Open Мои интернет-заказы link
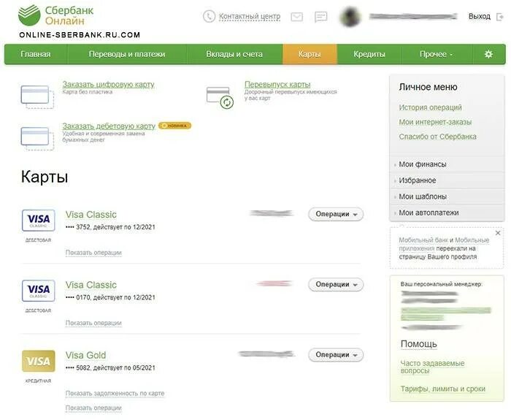This screenshot has width=511, height=420. [x=435, y=122]
